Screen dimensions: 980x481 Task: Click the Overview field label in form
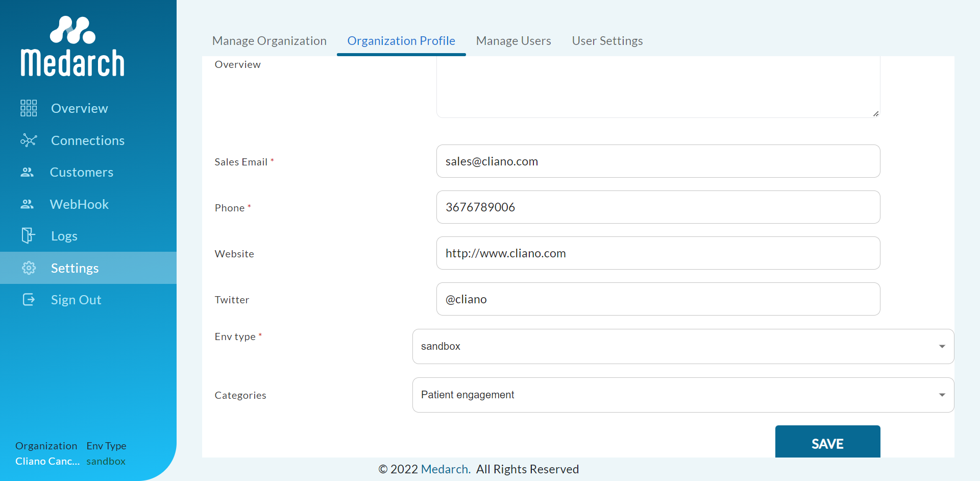tap(237, 64)
